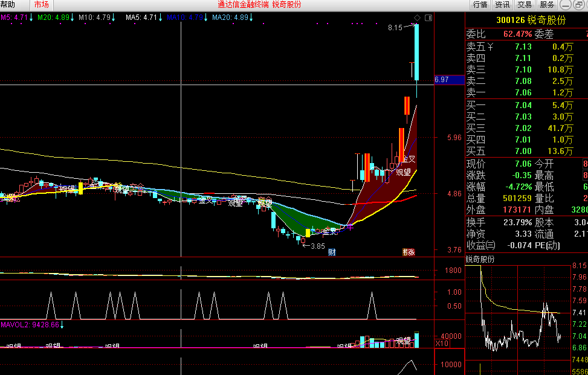
Task: Click the 卖五 price 7.13
Action: [x=523, y=47]
